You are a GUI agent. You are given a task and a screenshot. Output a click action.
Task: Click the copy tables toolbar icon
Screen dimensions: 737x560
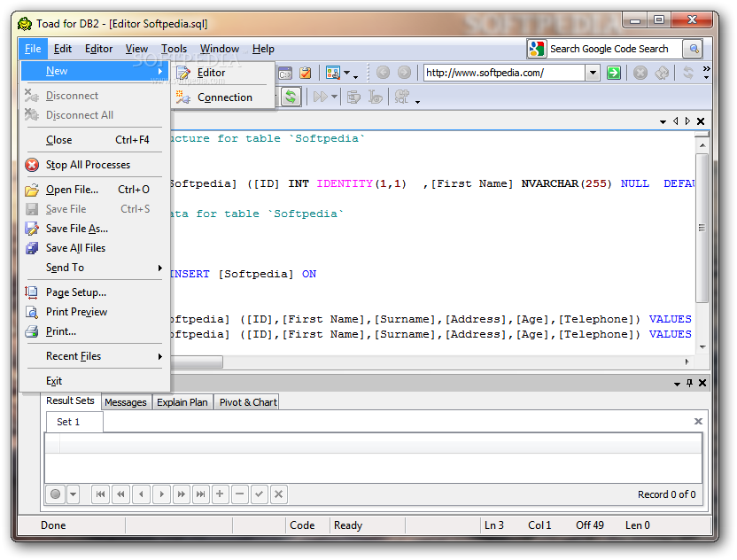click(353, 97)
